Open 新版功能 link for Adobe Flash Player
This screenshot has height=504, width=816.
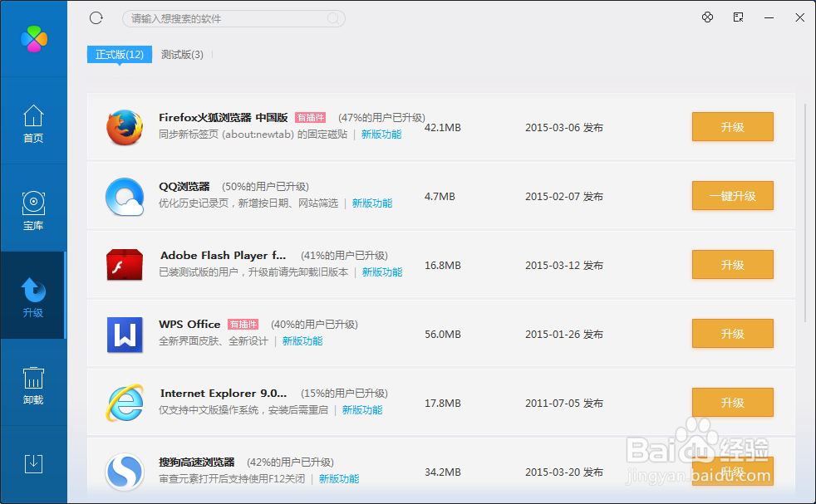click(382, 272)
